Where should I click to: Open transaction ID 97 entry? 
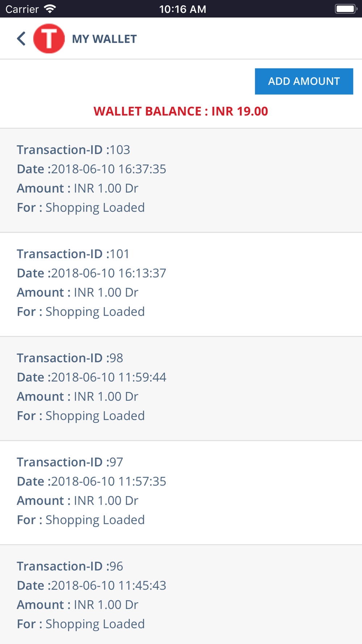click(181, 493)
